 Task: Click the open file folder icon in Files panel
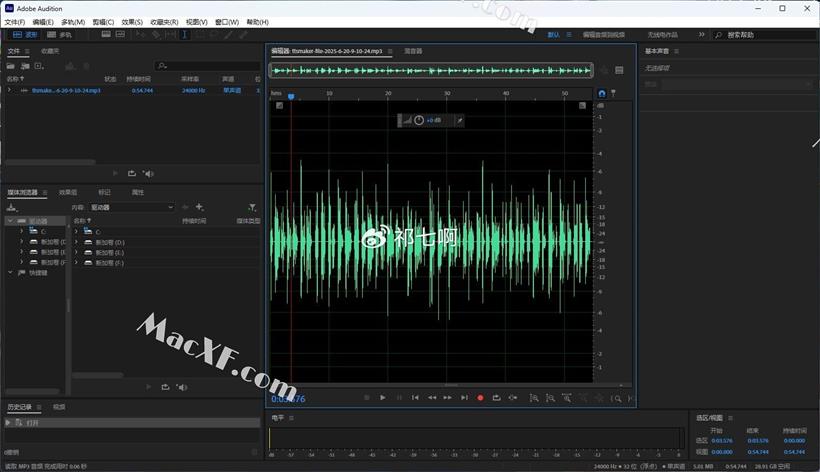point(11,65)
